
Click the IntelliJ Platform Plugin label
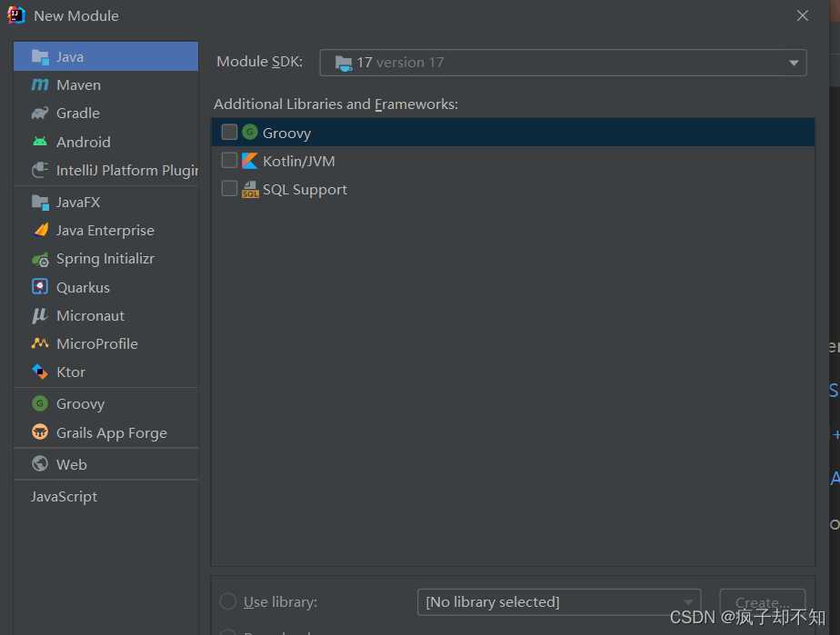pyautogui.click(x=127, y=170)
